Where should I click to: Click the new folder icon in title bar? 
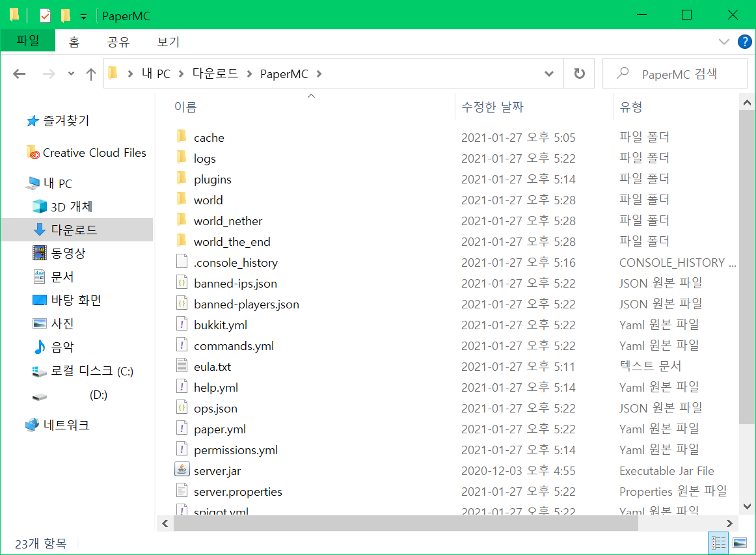tap(66, 16)
